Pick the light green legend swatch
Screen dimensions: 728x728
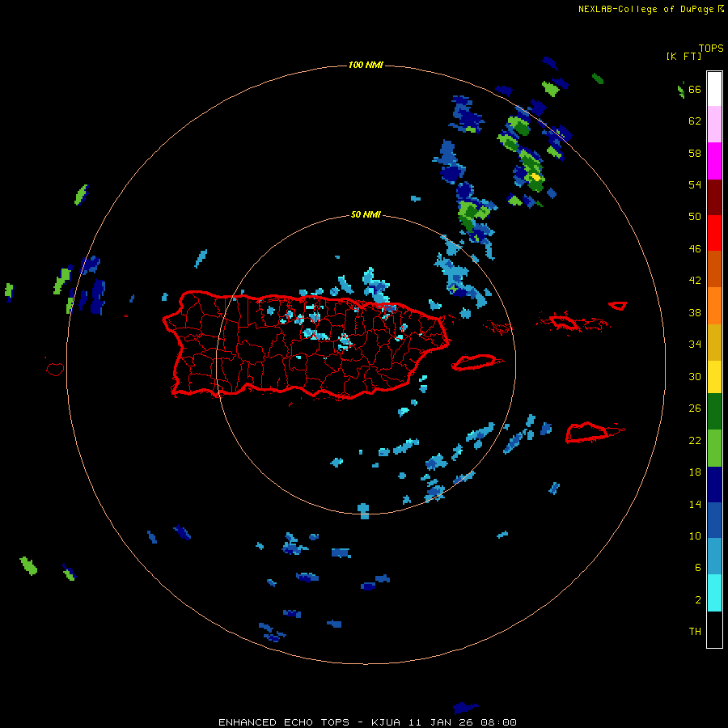tap(714, 448)
